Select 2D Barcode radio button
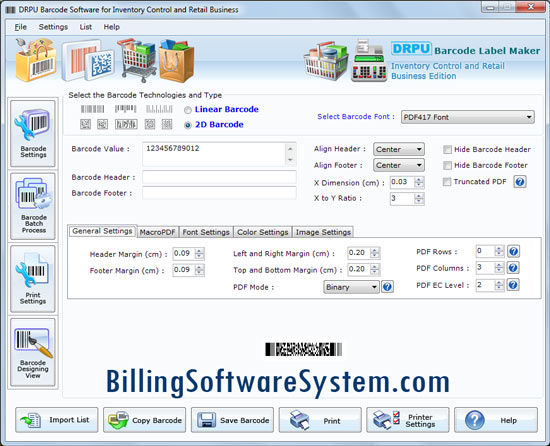 pos(188,125)
